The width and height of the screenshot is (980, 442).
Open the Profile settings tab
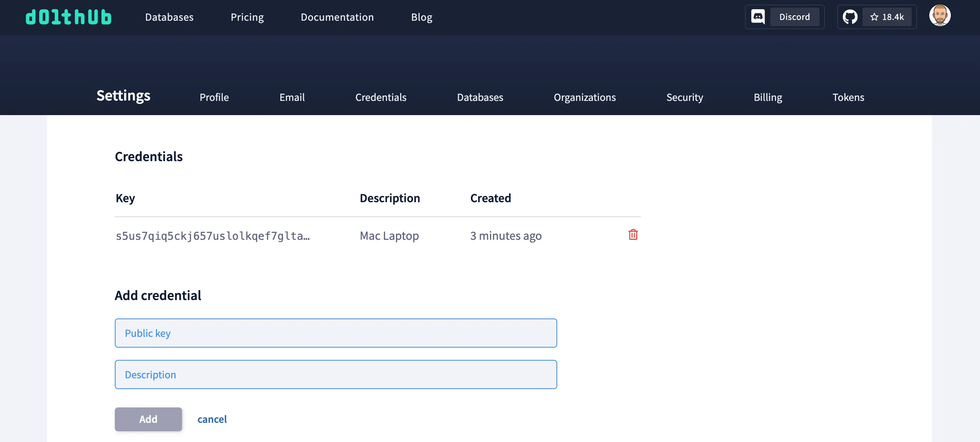point(214,97)
